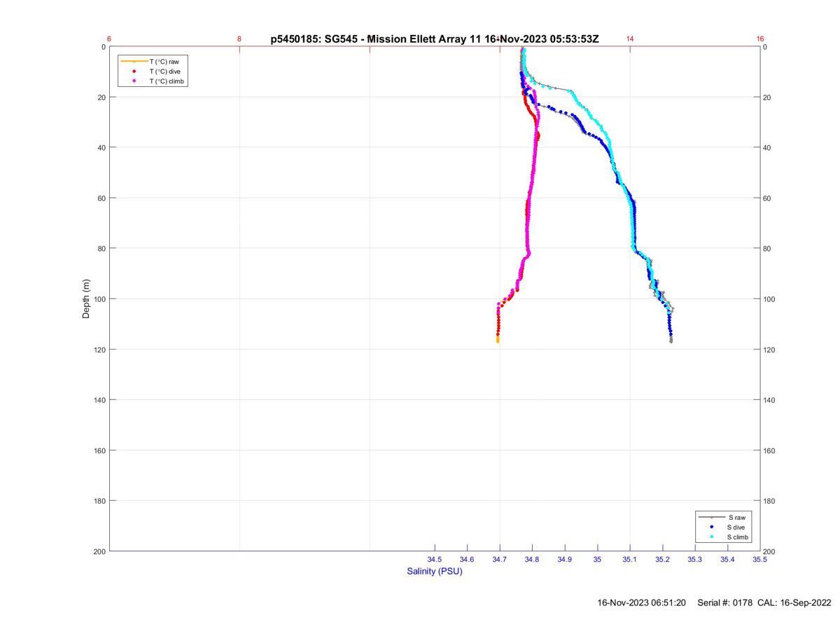Click the left depth tick label 140

pos(99,400)
